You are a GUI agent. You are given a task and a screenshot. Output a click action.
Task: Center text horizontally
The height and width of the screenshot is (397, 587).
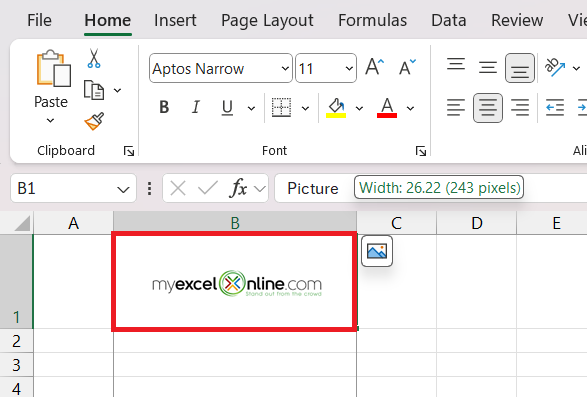488,108
